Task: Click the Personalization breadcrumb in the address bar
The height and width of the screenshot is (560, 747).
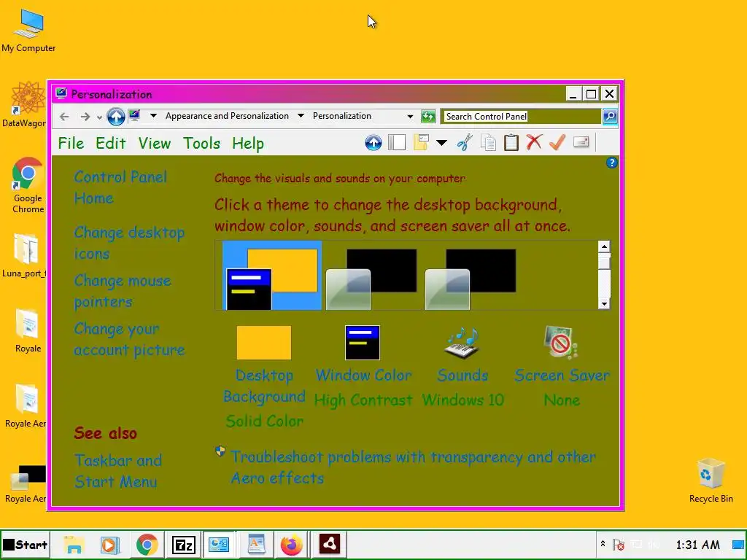Action: [341, 116]
